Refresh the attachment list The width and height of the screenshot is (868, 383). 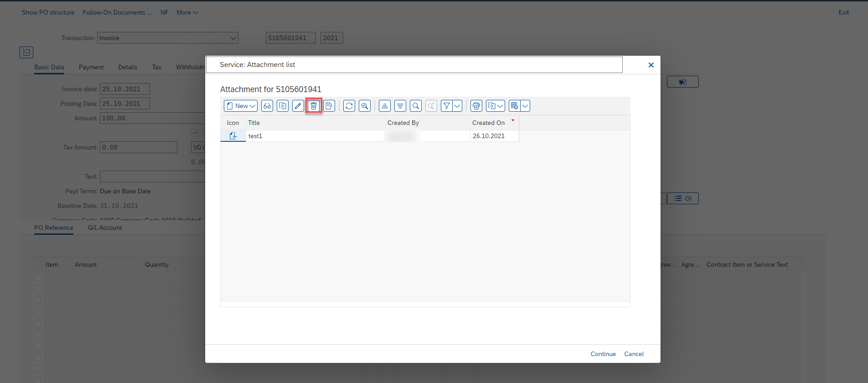pos(349,106)
